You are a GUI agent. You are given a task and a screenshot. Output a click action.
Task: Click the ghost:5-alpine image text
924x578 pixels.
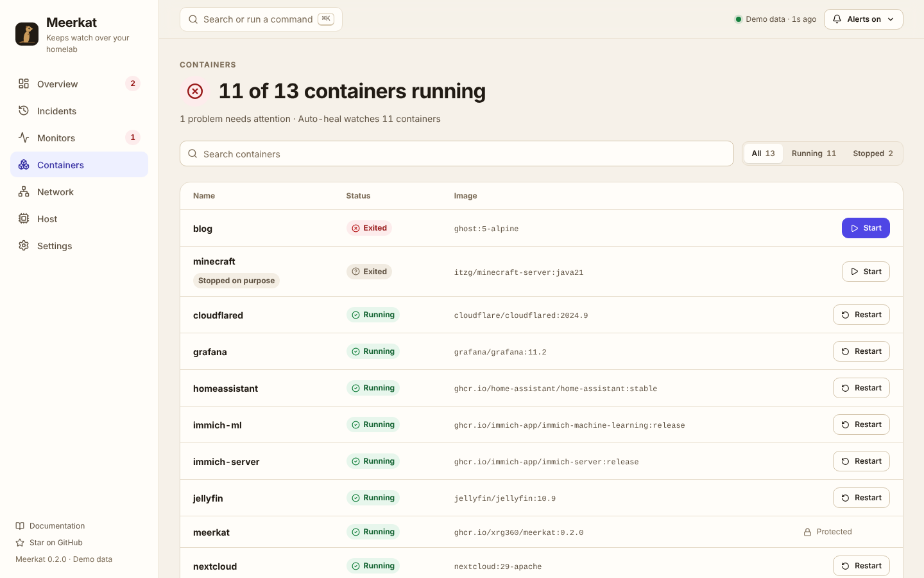coord(486,229)
